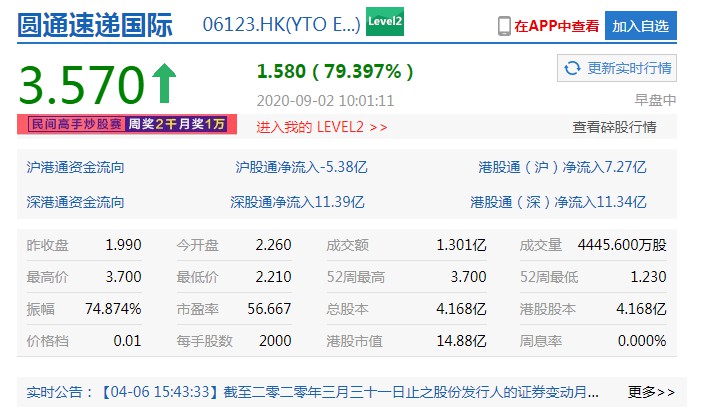
Task: Click the 昨收盘 value 1.990
Action: [x=123, y=245]
